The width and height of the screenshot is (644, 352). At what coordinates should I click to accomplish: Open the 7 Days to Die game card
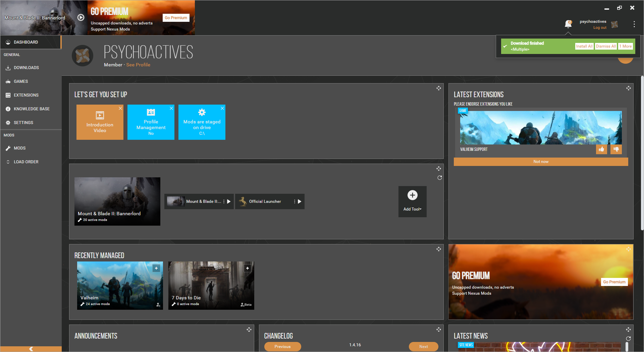click(x=211, y=286)
